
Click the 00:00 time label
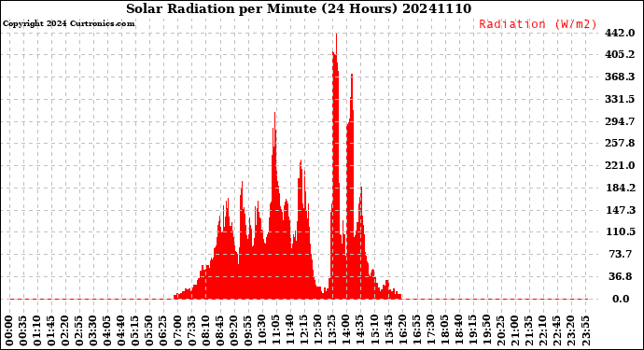(x=9, y=331)
